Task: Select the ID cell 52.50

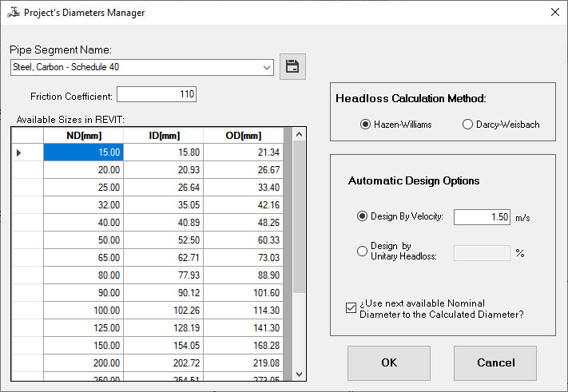Action: [164, 240]
